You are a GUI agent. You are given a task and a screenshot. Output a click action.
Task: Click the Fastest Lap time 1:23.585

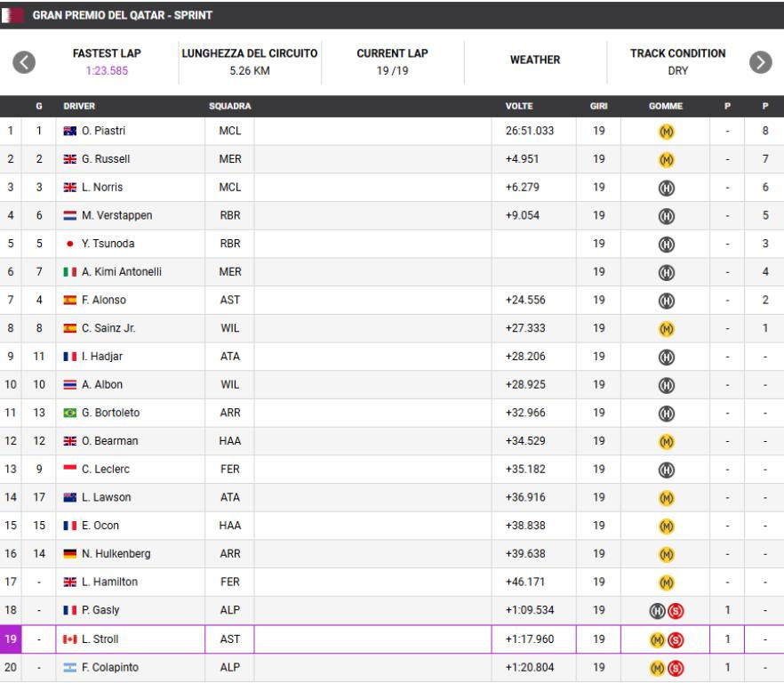point(107,70)
